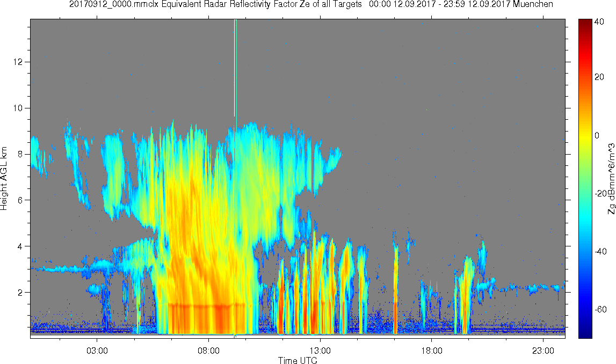Click the 'Height AGL km' axis label
616x364 pixels.
click(4, 179)
